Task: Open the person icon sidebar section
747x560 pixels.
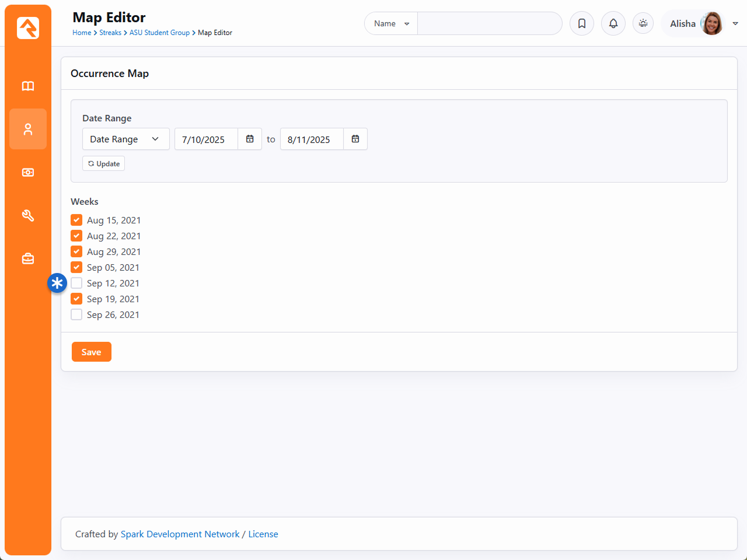Action: coord(28,129)
